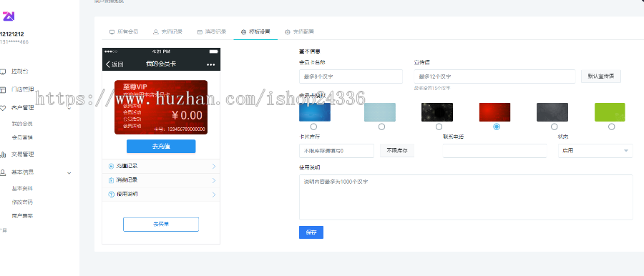Open 我的会员 sidebar submenu item
The height and width of the screenshot is (276, 644).
[22, 124]
